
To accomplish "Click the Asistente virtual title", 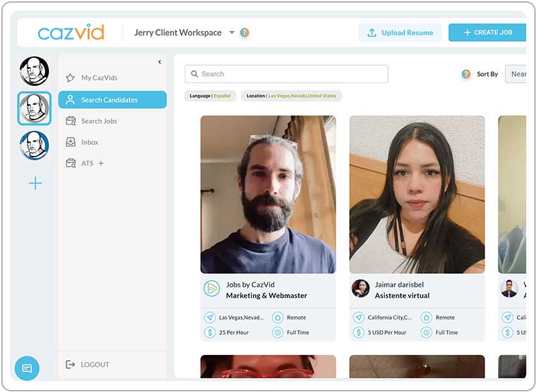I will point(402,295).
